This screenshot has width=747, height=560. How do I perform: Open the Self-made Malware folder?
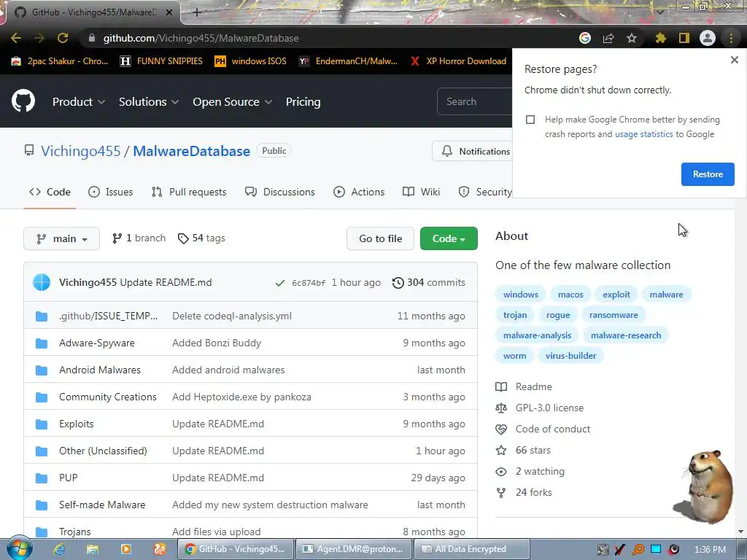tap(102, 505)
